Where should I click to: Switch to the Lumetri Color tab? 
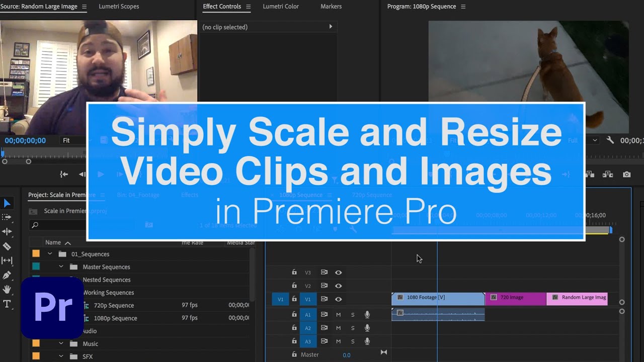pos(281,7)
